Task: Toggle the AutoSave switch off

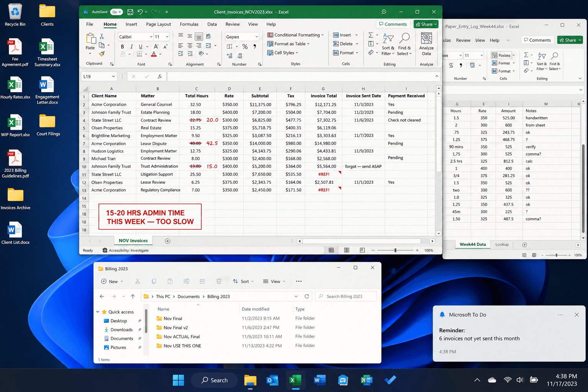Action: pyautogui.click(x=116, y=12)
